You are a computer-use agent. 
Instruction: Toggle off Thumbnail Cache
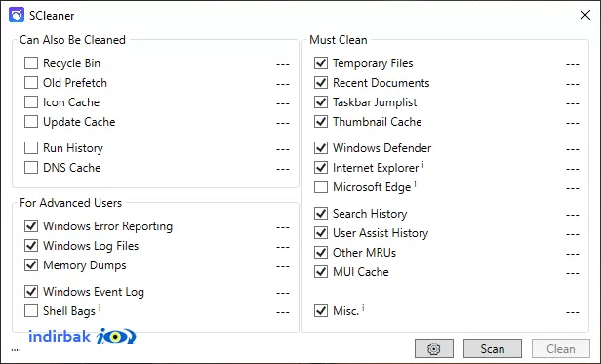[x=321, y=122]
